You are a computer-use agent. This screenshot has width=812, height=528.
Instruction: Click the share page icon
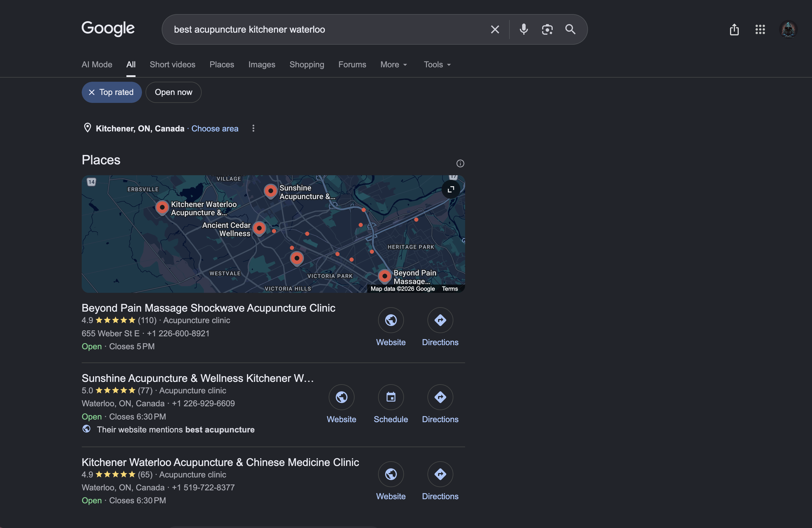(734, 30)
